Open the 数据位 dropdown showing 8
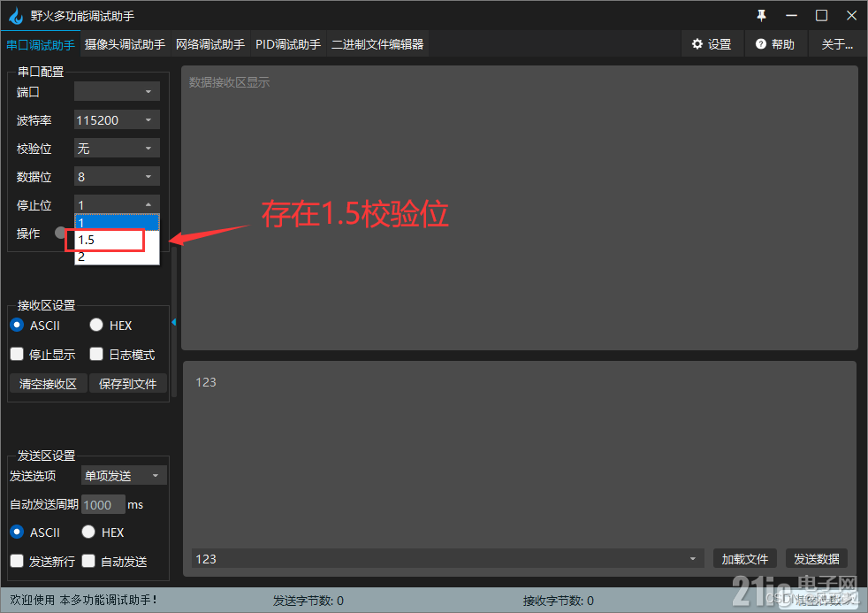 (117, 176)
